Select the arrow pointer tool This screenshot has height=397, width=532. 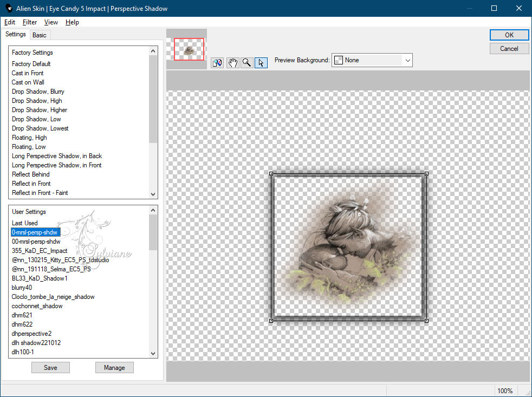pos(261,63)
